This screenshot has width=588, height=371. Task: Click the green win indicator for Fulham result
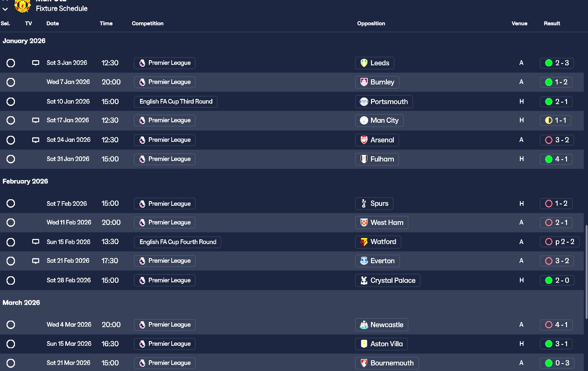[549, 159]
